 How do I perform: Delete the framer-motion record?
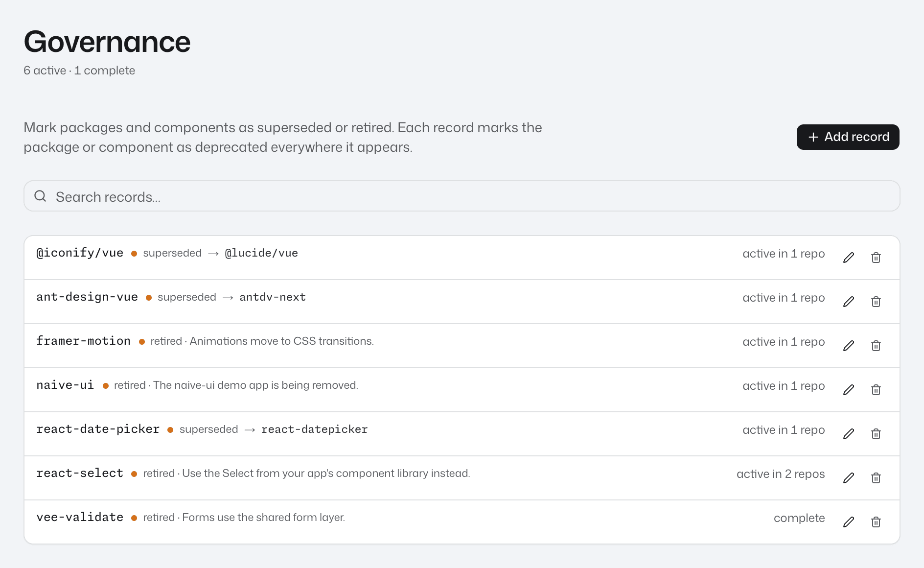(x=876, y=346)
